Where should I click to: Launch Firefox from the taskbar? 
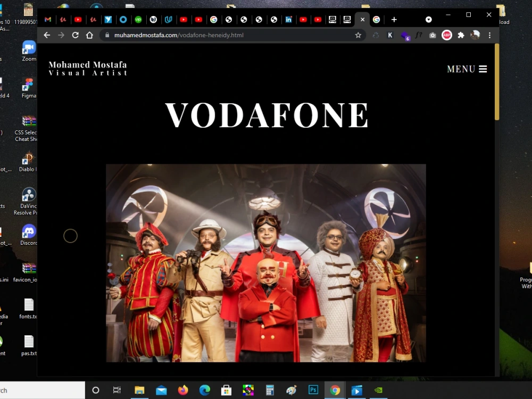pyautogui.click(x=183, y=390)
